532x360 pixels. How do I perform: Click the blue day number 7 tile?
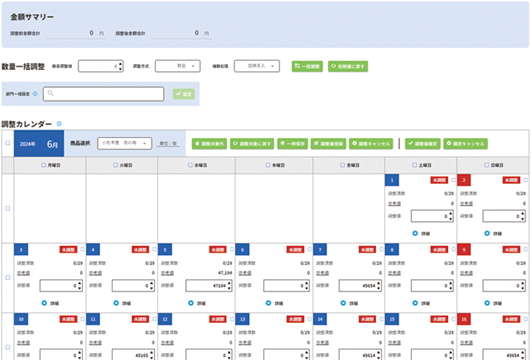click(320, 250)
